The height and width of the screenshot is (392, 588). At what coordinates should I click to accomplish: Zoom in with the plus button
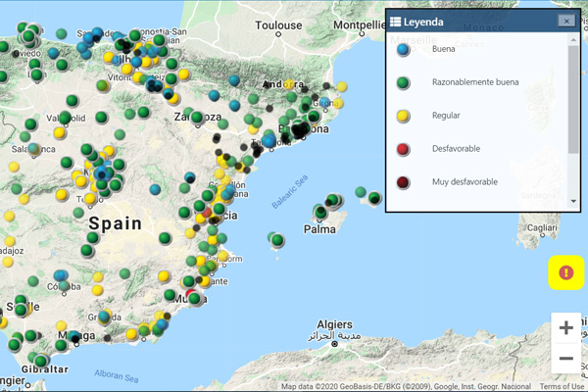point(565,328)
